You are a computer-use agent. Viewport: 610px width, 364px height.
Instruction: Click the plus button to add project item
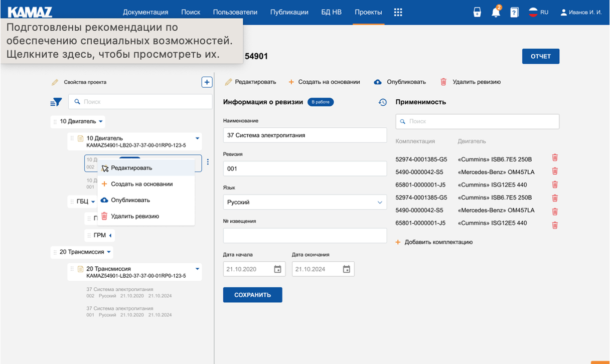207,82
